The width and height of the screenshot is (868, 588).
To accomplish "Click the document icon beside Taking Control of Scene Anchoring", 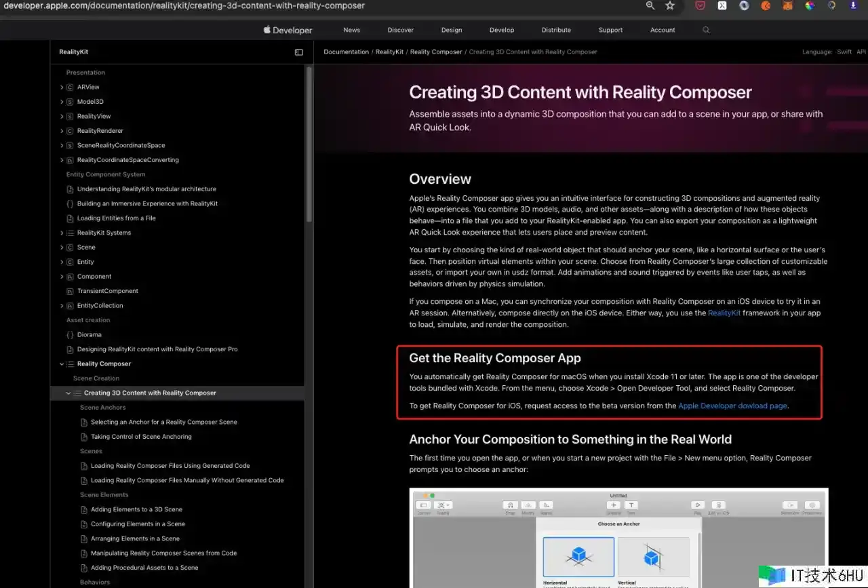I will (84, 437).
